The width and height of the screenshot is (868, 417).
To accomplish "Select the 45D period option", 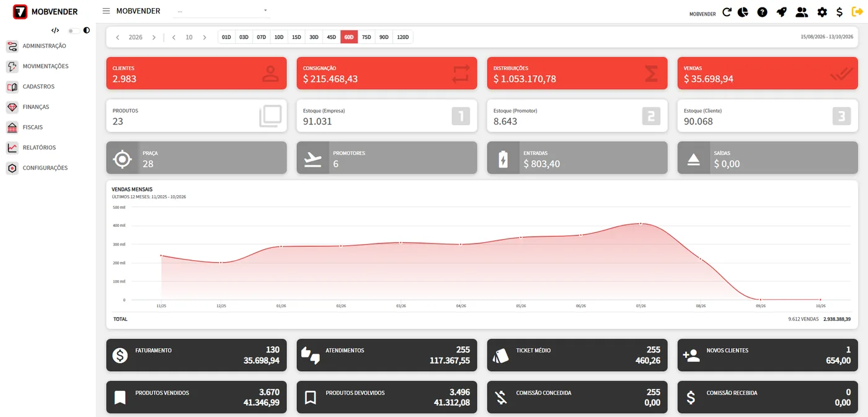I will coord(331,37).
